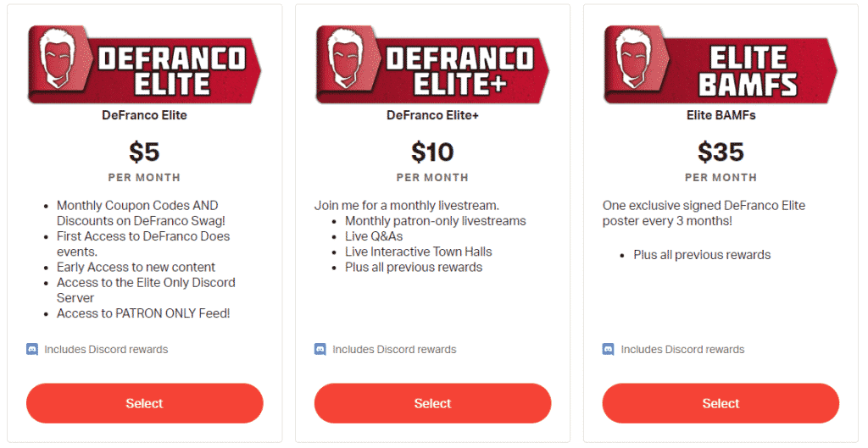Screen dimensions: 868x448
Task: Select the $10 DeFranco Elite+ tier
Action: tap(432, 403)
